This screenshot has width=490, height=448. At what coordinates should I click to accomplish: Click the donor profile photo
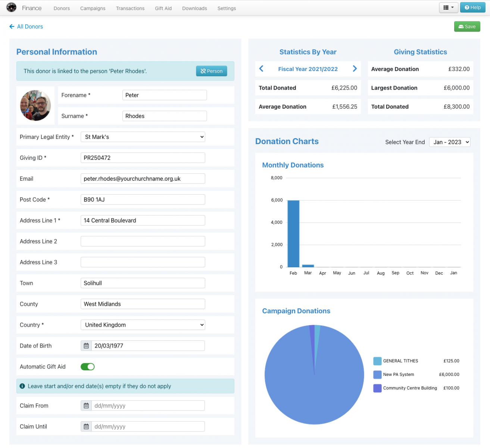[x=35, y=105]
